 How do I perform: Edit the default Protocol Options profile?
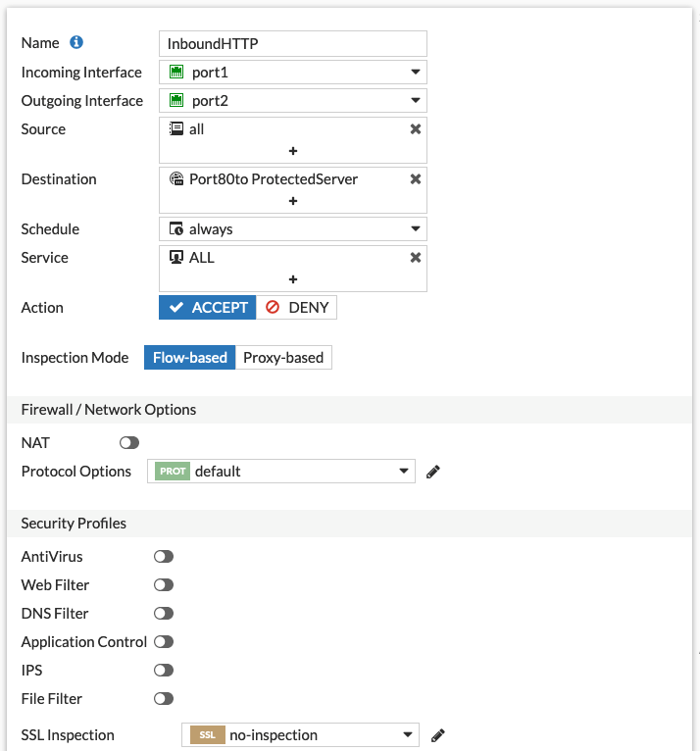click(433, 472)
